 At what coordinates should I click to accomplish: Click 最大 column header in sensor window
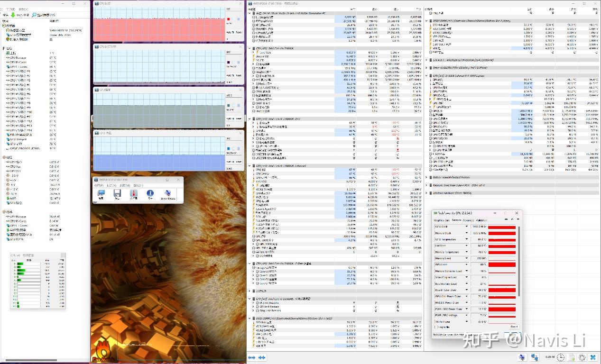click(397, 9)
